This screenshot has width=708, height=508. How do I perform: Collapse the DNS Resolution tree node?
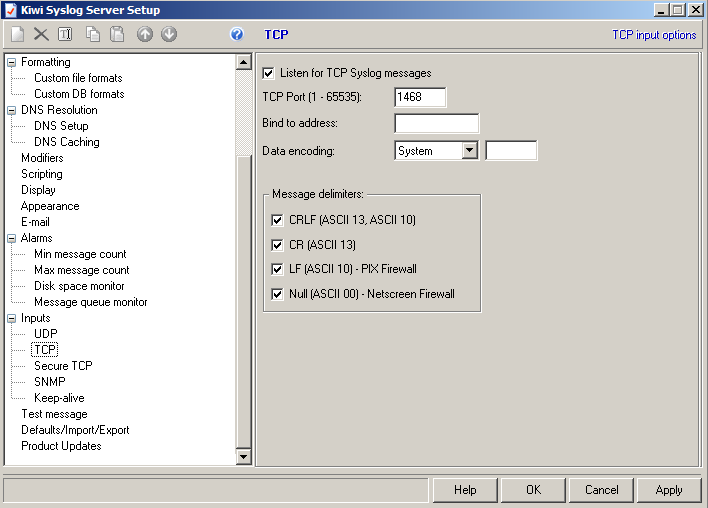[x=12, y=111]
